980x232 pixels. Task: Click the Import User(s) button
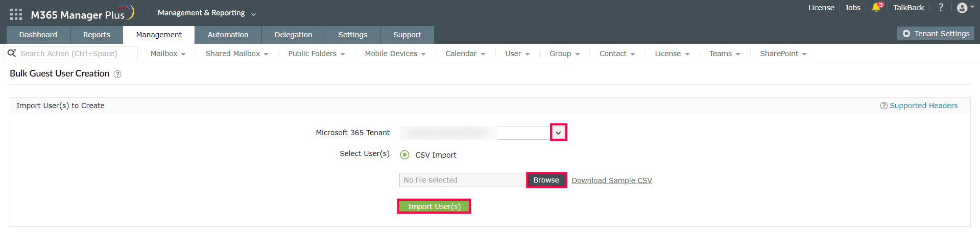(434, 207)
